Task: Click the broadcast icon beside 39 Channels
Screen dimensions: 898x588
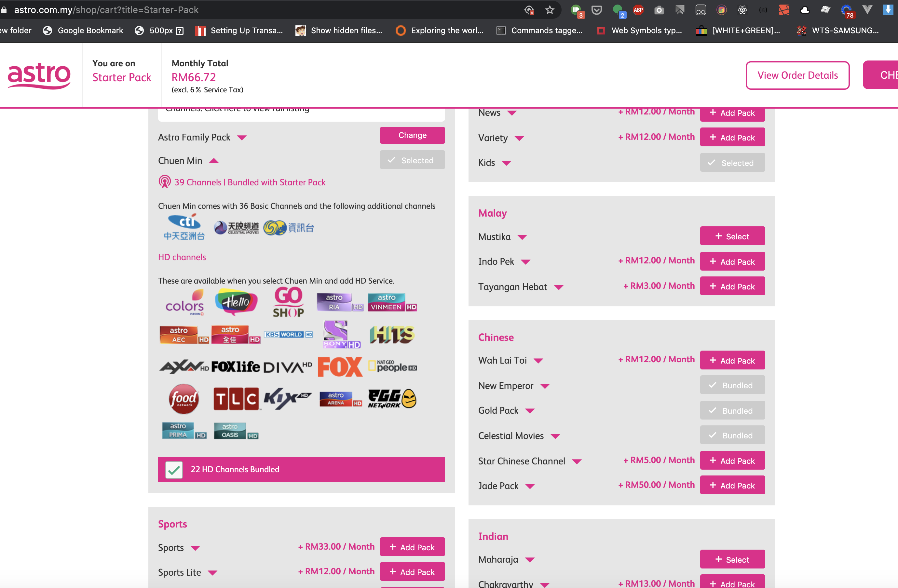Action: (165, 182)
